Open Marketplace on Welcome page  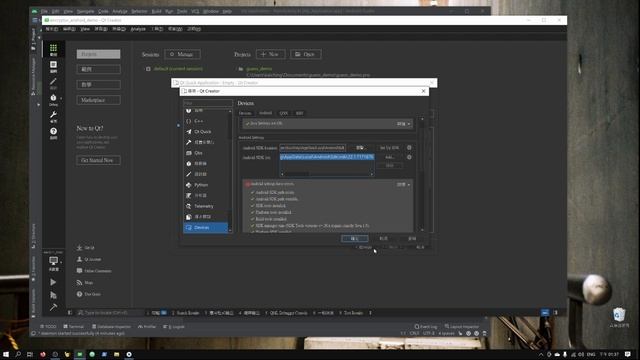pyautogui.click(x=98, y=100)
